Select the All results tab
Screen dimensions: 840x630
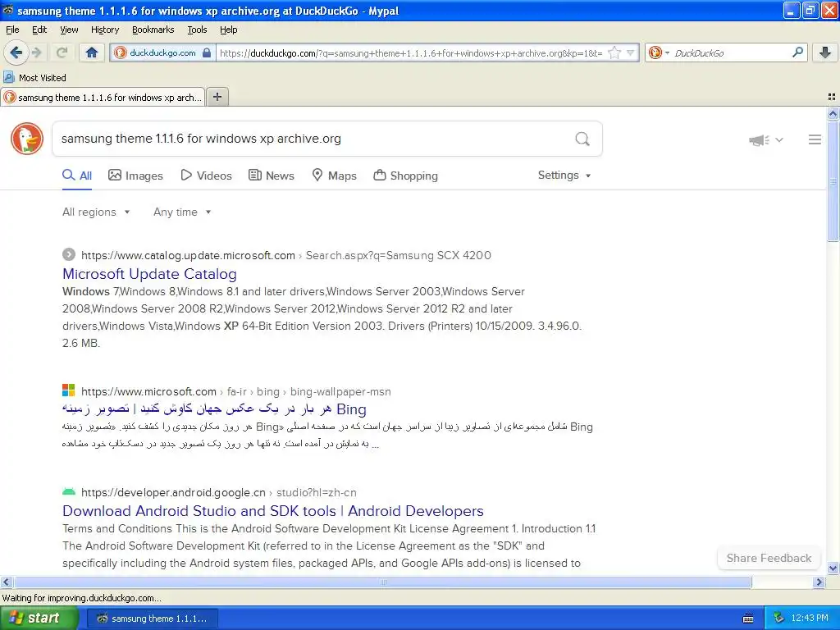pos(77,176)
